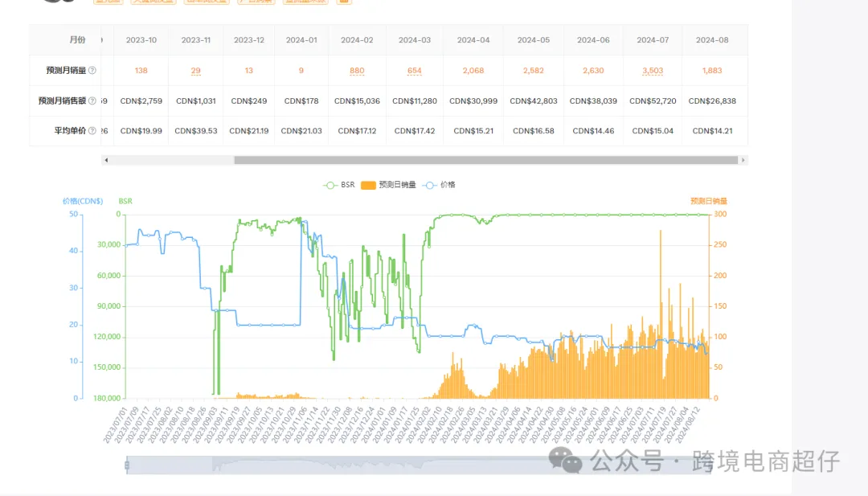
Task: Toggle 预测日销量 series in chart legend
Action: pyautogui.click(x=388, y=185)
